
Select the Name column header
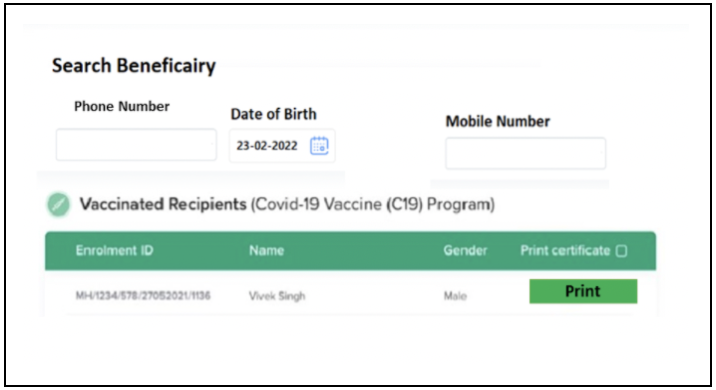tap(266, 250)
